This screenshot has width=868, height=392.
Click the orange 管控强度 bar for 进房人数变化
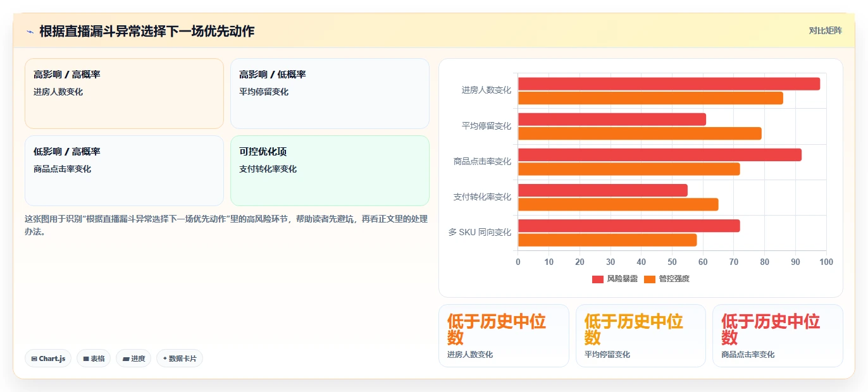(650, 98)
